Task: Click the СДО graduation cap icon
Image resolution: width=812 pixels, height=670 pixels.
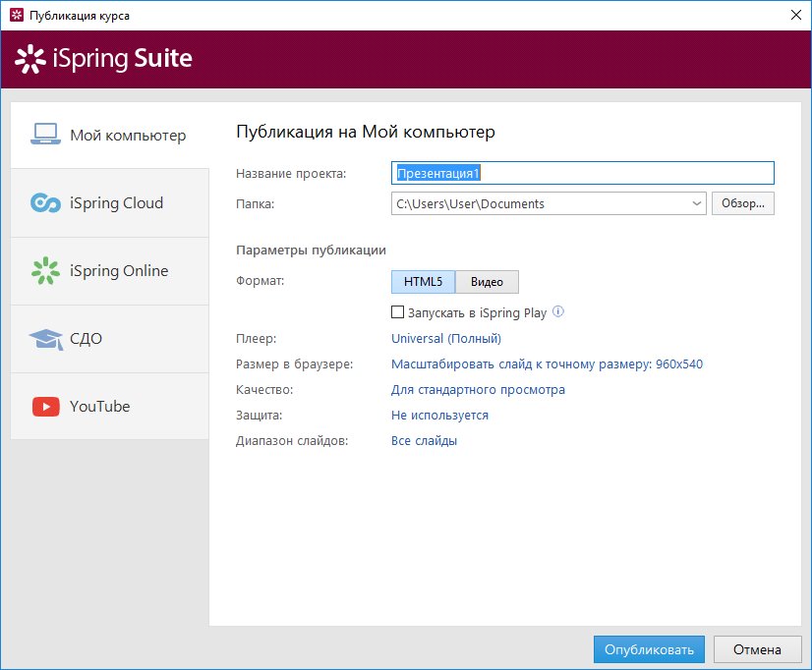Action: tap(46, 339)
